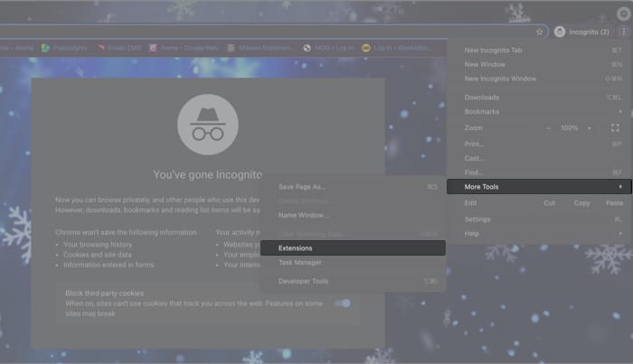Open Task Manager from submenu
633x364 pixels.
point(353,263)
